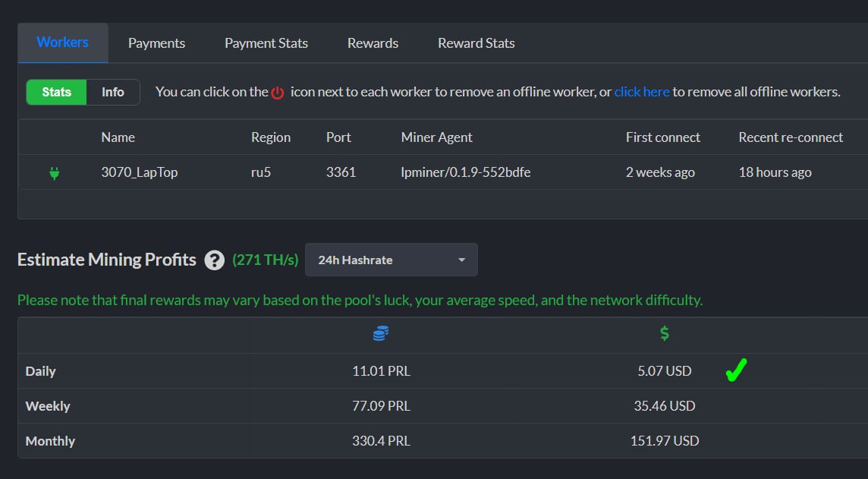Click the 330.4 PRL monthly value
The width and height of the screenshot is (868, 479).
382,441
